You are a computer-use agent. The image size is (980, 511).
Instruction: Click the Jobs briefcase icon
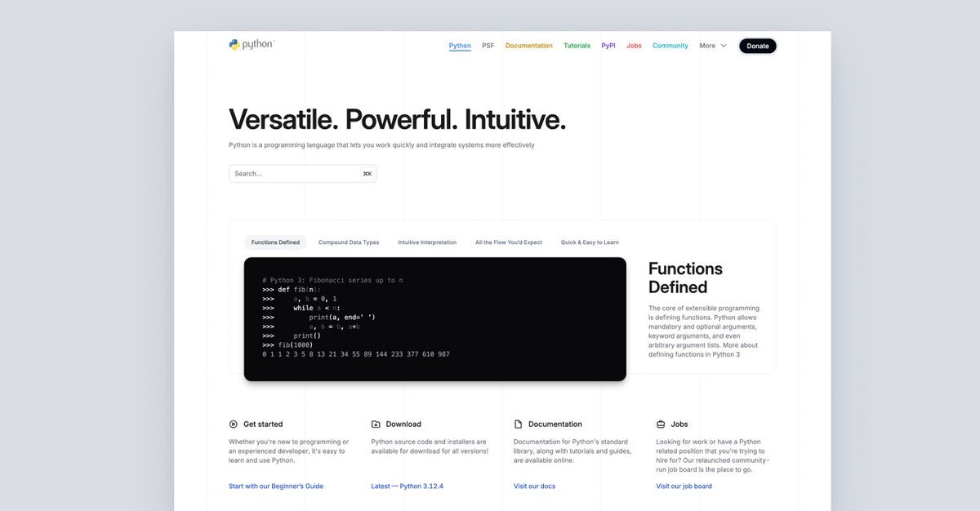pos(661,424)
